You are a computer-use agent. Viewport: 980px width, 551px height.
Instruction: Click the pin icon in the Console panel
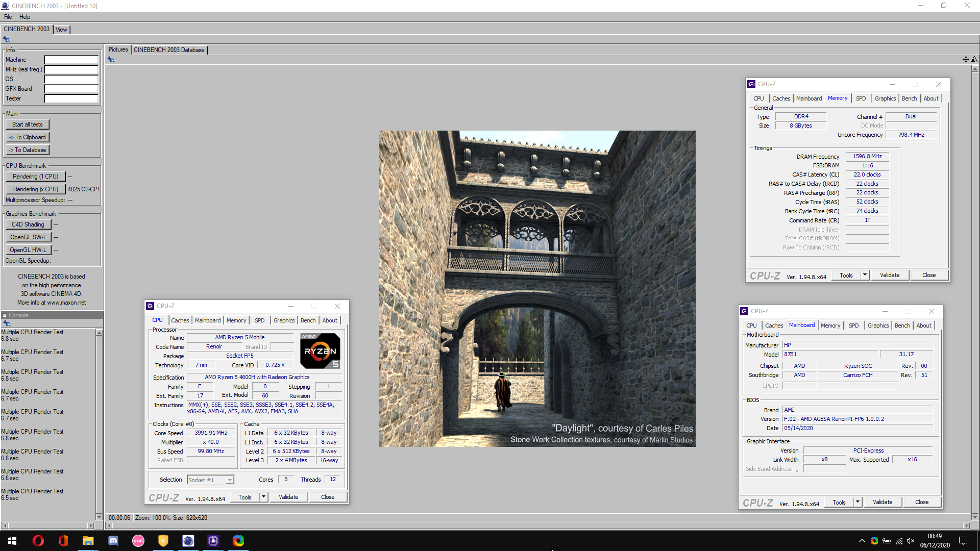6,323
